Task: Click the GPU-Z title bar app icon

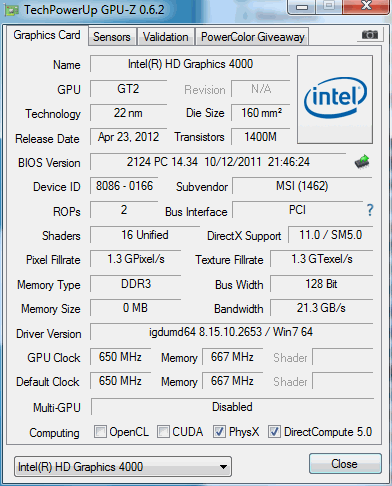Action: point(12,10)
